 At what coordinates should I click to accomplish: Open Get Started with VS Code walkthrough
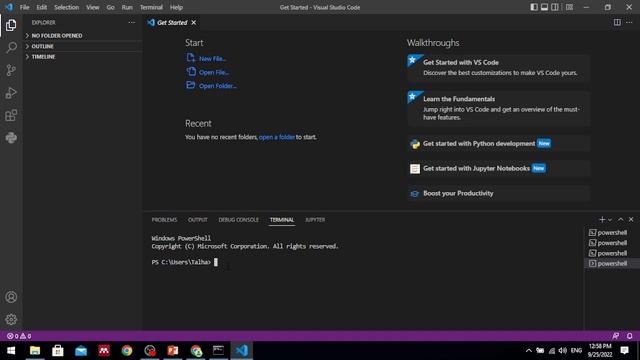coord(498,68)
